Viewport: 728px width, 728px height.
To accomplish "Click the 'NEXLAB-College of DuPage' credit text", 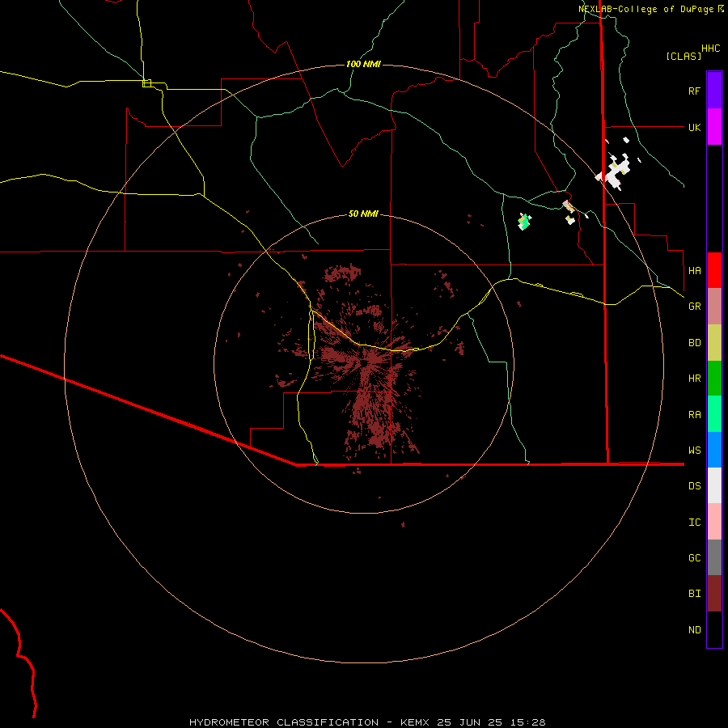I will pyautogui.click(x=645, y=9).
